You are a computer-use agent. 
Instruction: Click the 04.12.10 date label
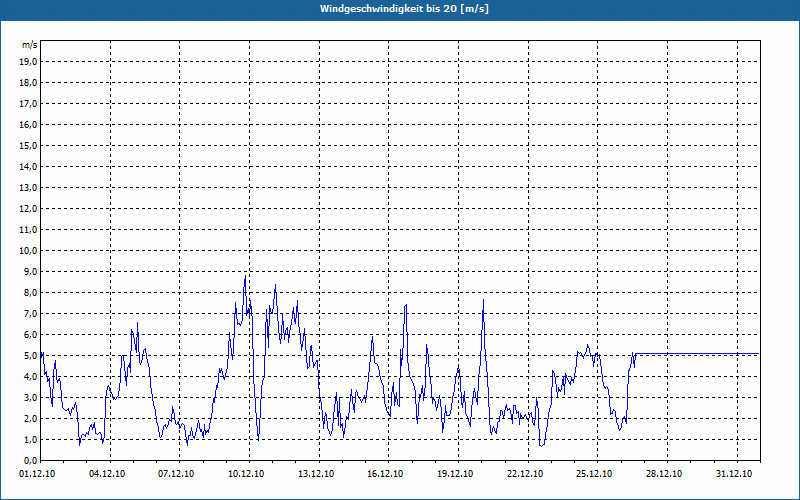point(107,474)
